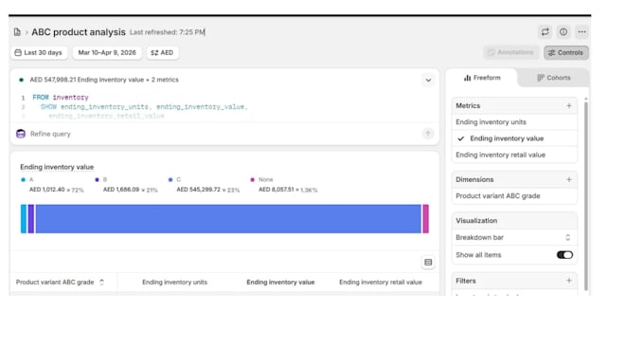Click the Ending inventory value chart heading
Viewport: 644px width, 348px height.
click(x=57, y=167)
